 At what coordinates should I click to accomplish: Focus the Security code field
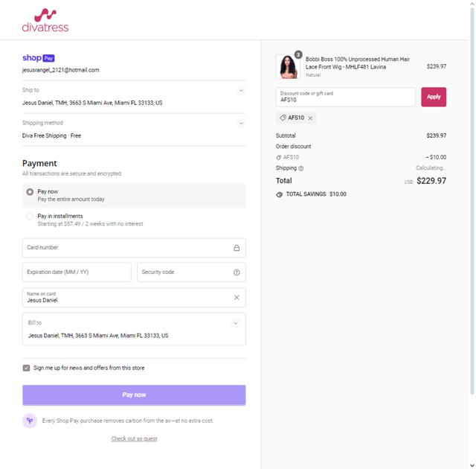[191, 272]
